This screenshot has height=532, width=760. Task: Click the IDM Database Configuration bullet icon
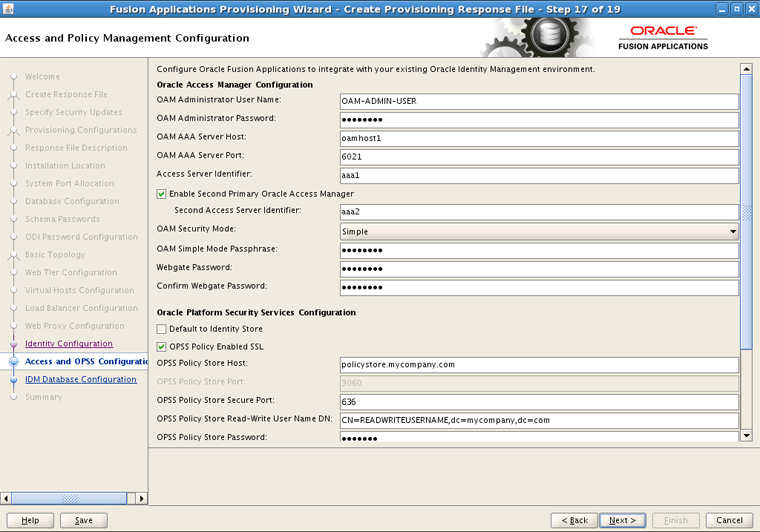(x=14, y=380)
